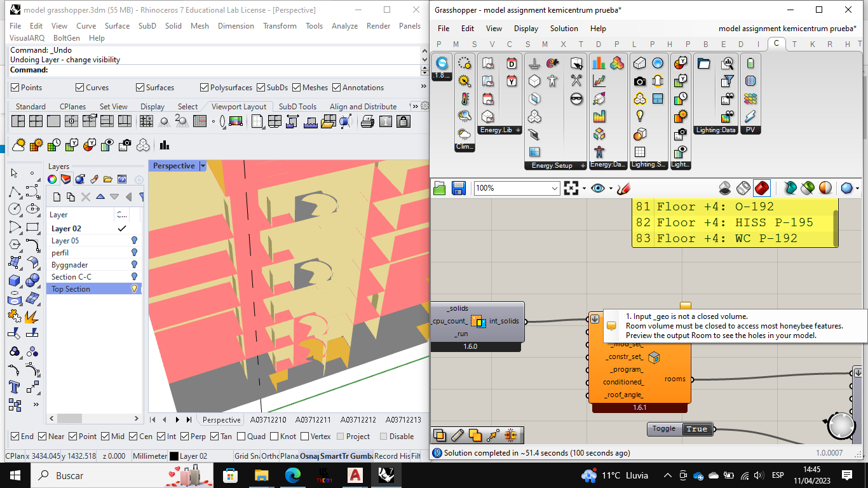Enable the Knot object snap
The image size is (868, 488).
(275, 437)
